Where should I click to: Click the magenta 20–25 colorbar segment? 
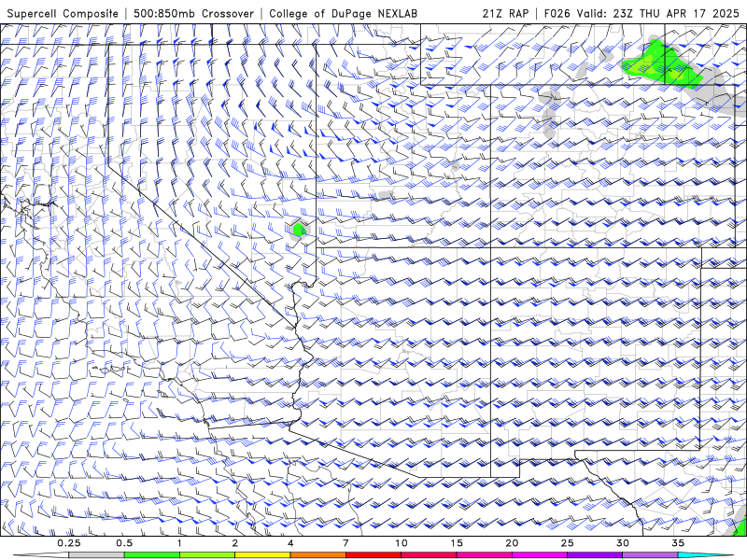[540, 555]
